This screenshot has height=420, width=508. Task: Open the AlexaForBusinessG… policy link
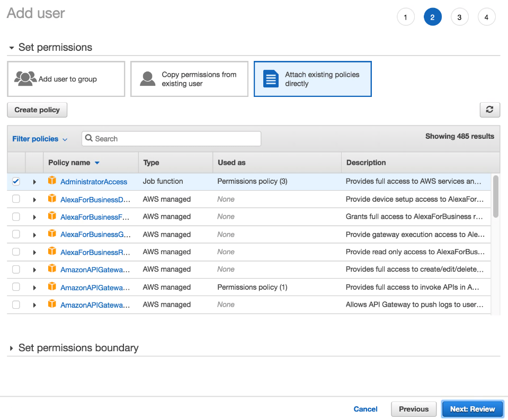95,235
